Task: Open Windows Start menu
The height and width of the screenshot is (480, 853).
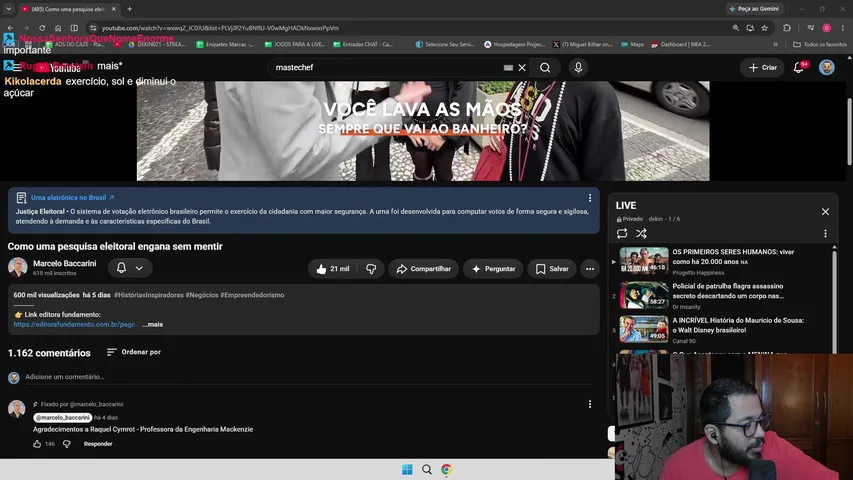Action: (407, 470)
